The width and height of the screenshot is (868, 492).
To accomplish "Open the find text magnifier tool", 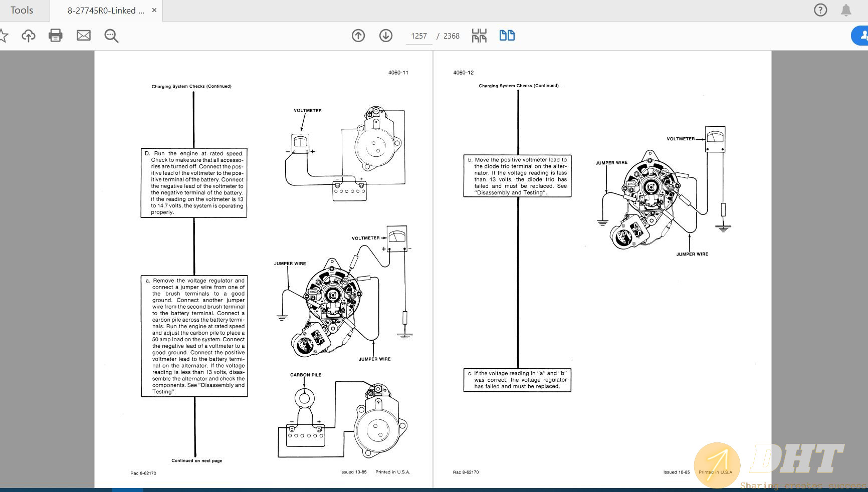I will (111, 36).
